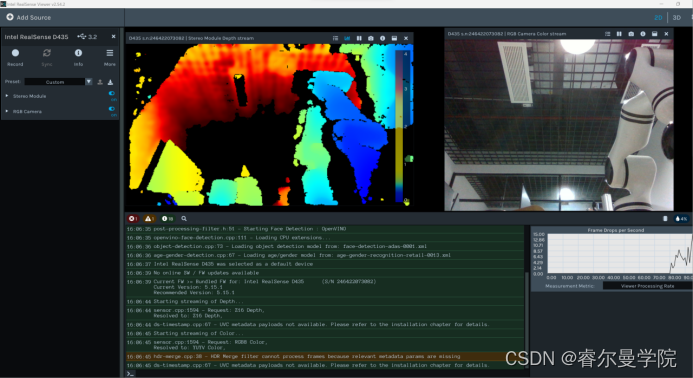Pause the Depth stream

(359, 38)
